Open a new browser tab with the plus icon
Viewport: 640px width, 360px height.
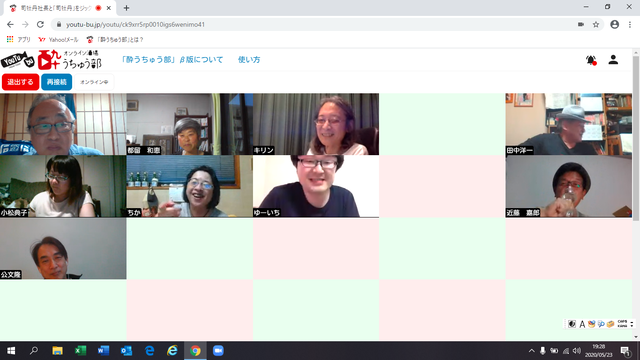coord(126,8)
